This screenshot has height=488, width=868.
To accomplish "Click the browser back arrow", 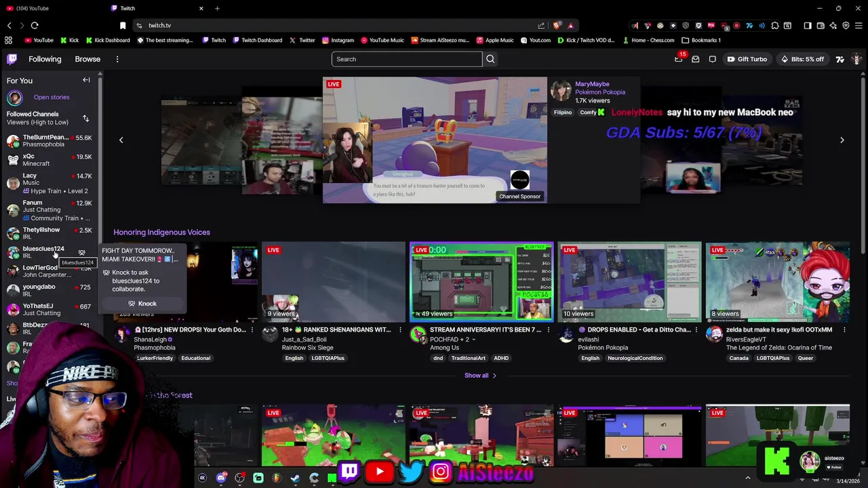I will [x=9, y=25].
